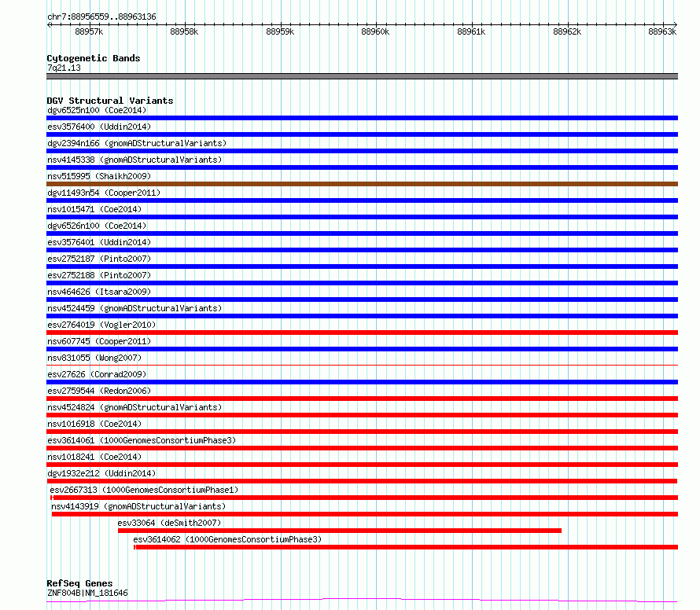The image size is (700, 610).
Task: Click the ruler's left arrow end
Action: pos(49,24)
